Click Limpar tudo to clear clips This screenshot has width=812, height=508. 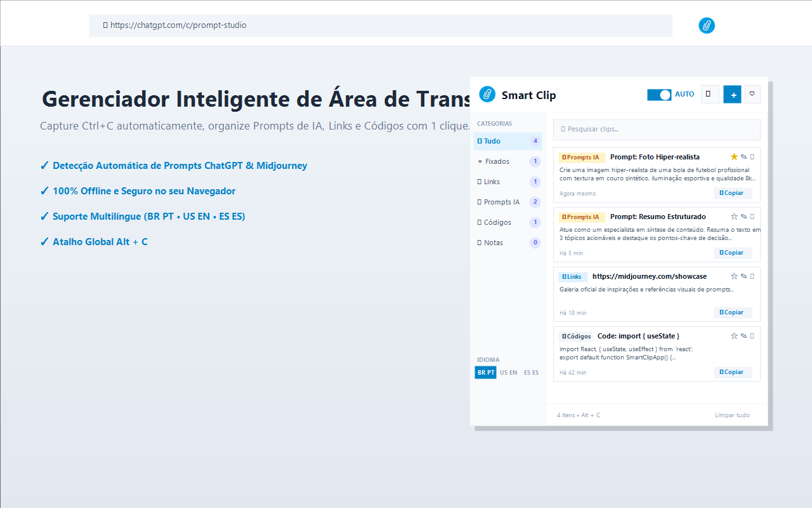tap(732, 415)
